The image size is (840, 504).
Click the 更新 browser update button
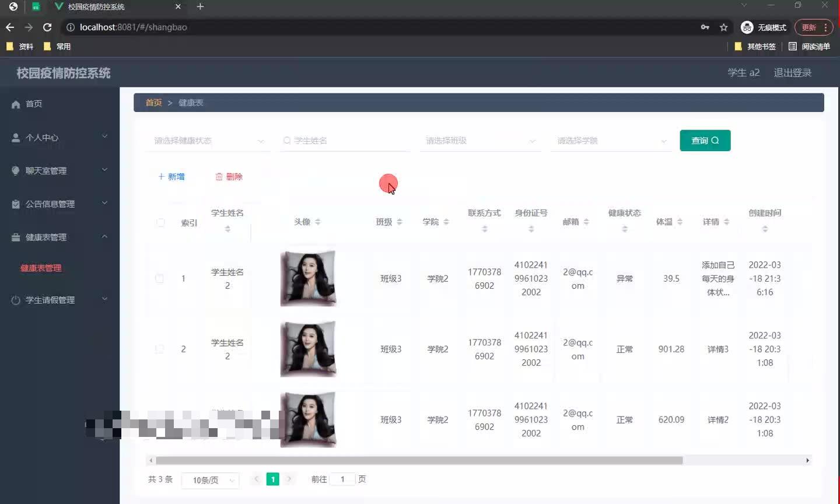coord(814,27)
